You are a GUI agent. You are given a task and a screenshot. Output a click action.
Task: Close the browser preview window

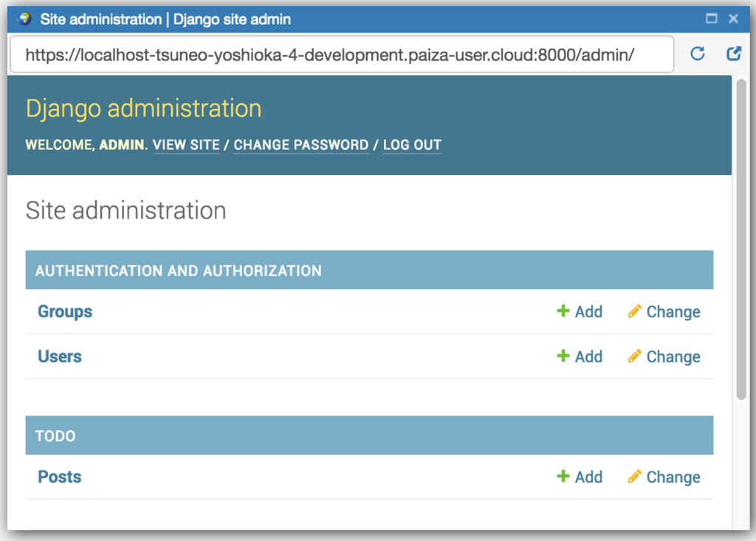[733, 18]
